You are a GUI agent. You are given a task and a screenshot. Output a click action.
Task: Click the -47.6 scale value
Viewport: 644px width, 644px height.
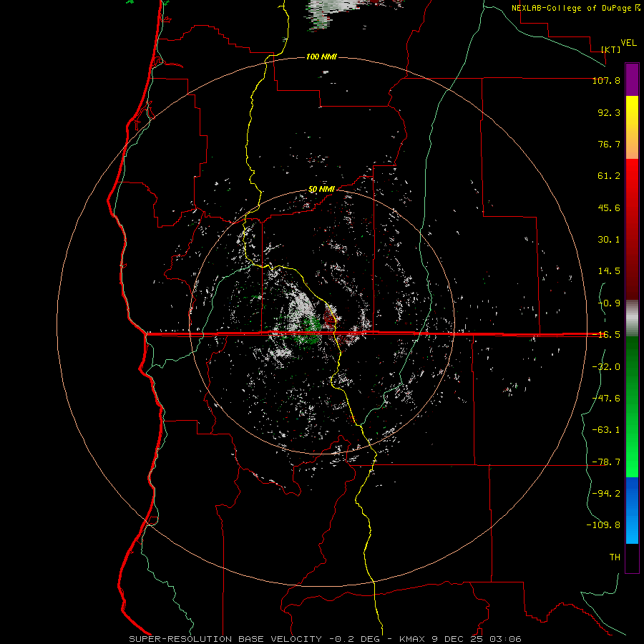(x=606, y=399)
